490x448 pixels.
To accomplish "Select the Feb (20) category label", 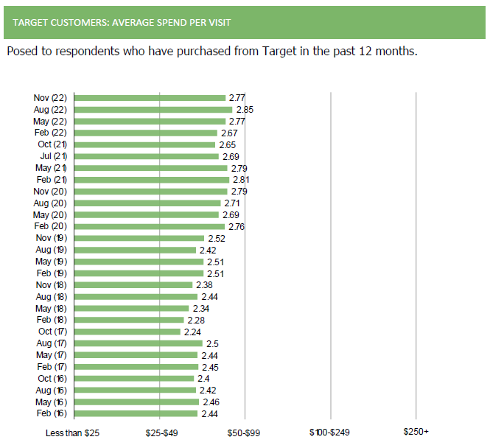I will pos(52,226).
